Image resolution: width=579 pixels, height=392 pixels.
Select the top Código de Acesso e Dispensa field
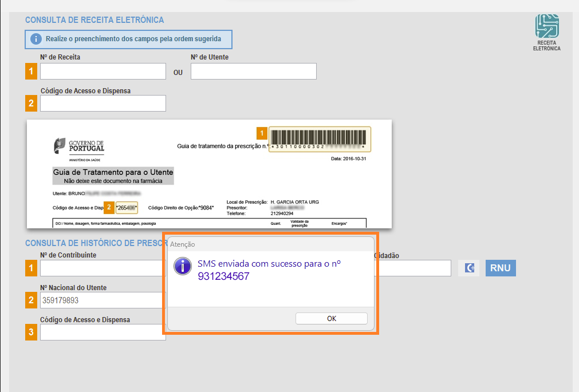(x=103, y=104)
